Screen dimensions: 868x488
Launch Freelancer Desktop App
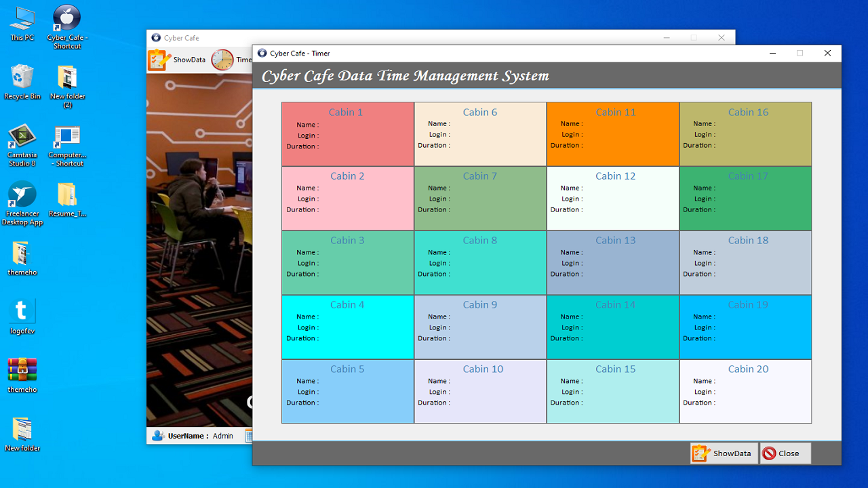(22, 204)
